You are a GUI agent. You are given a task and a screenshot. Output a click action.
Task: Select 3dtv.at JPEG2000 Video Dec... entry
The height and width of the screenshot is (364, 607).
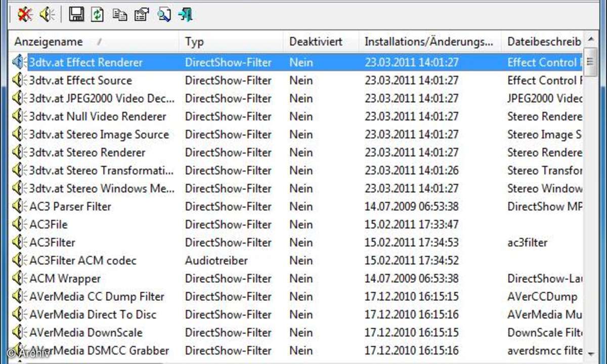point(102,99)
